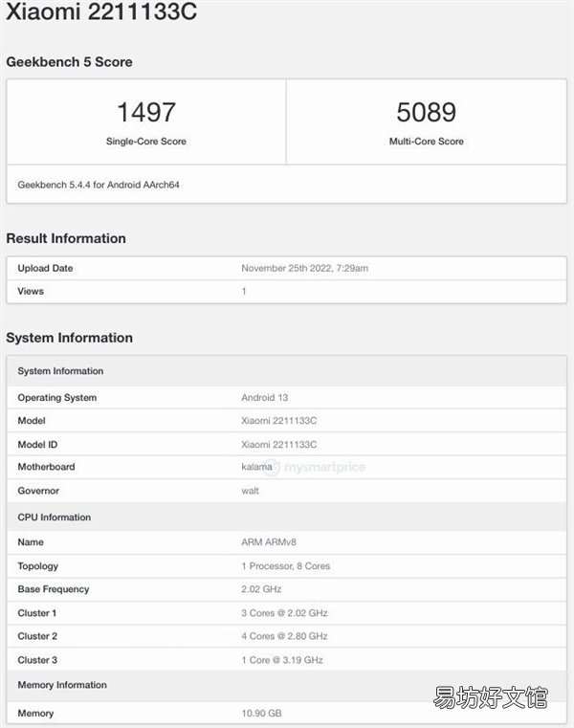Click the CPU Name row label
This screenshot has width=574, height=728.
click(x=31, y=541)
